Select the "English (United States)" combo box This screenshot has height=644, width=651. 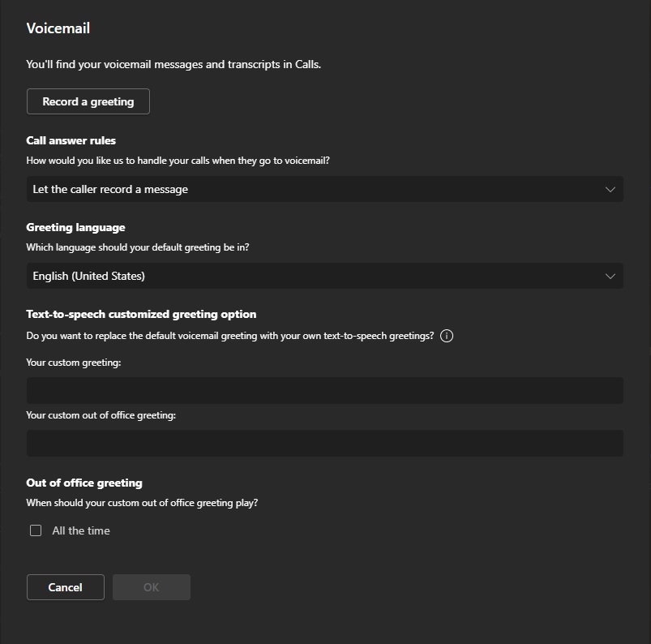pyautogui.click(x=324, y=276)
